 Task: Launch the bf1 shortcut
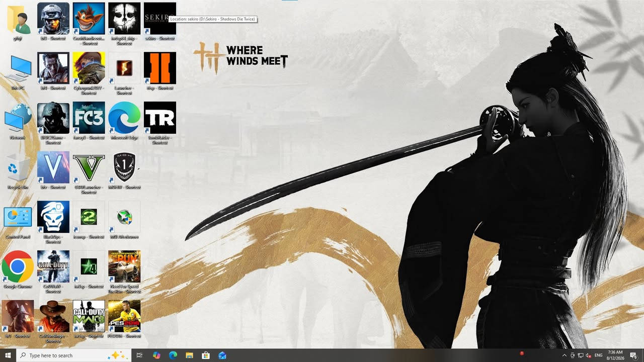point(18,317)
